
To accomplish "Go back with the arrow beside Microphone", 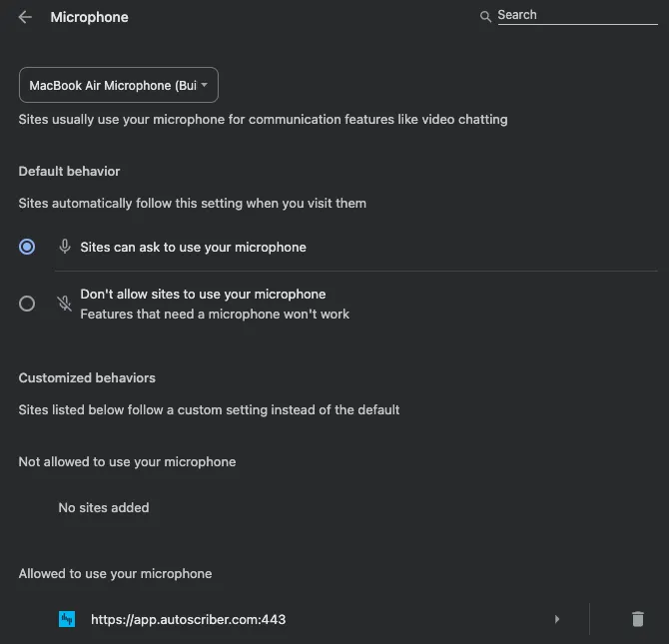I will (25, 17).
